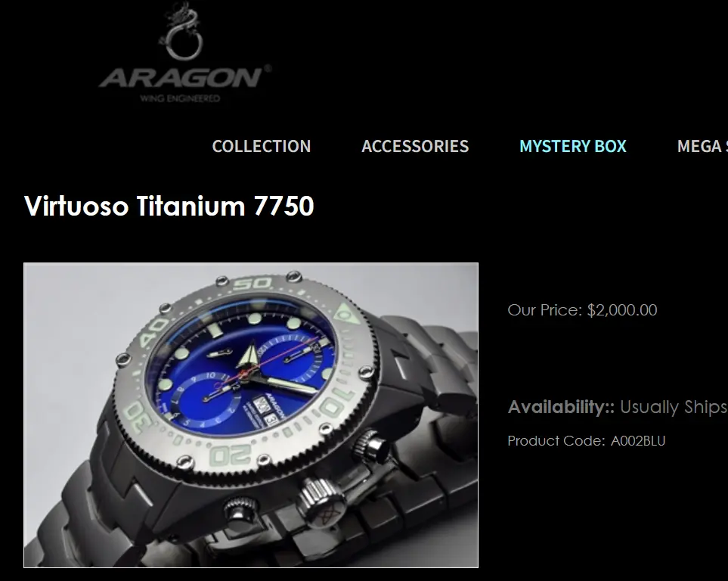Viewport: 728px width, 581px height.
Task: Open the partially visible MEGA menu item
Action: pyautogui.click(x=702, y=147)
